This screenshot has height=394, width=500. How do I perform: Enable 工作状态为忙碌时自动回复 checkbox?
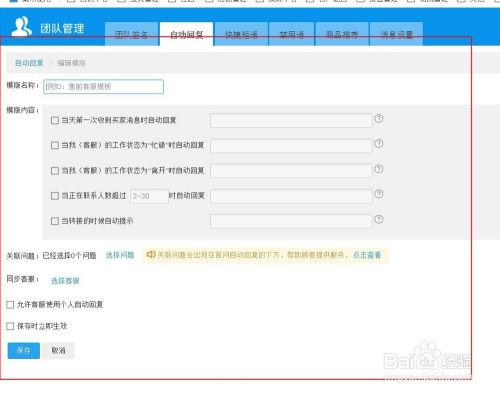pos(55,145)
